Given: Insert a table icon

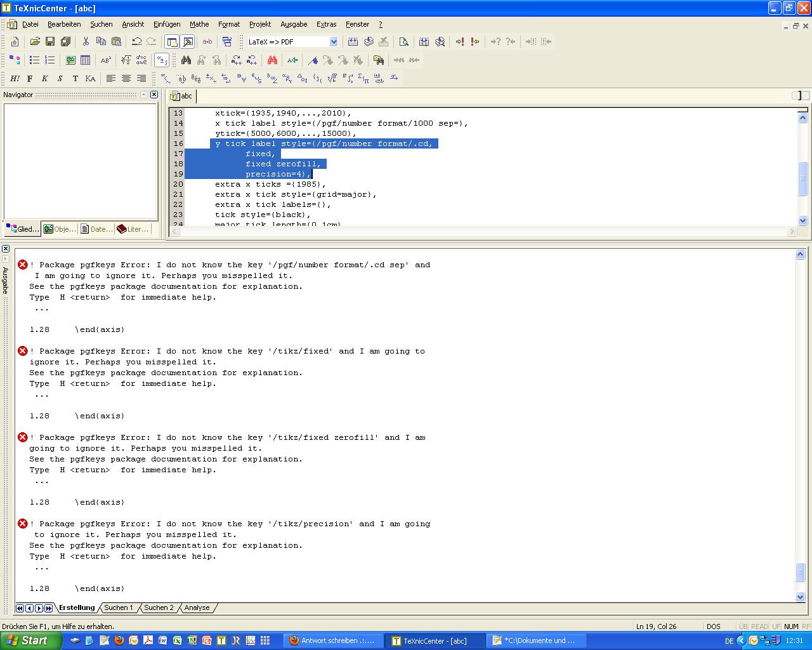Looking at the screenshot, I should tap(86, 60).
